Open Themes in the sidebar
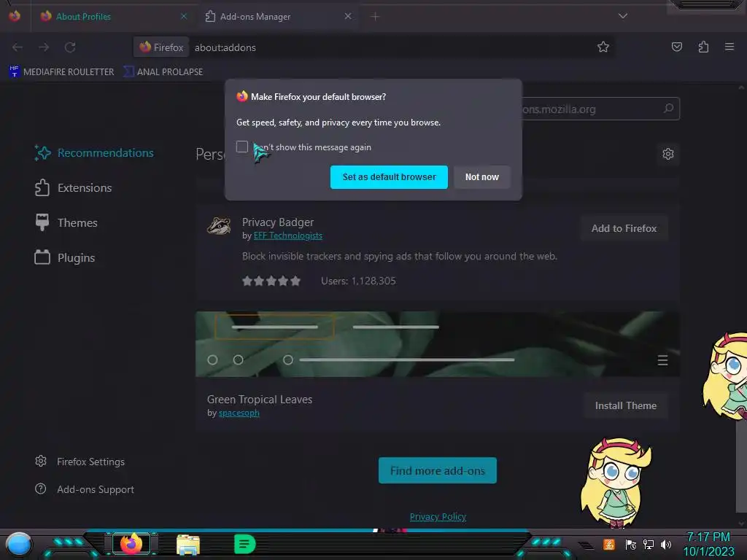The width and height of the screenshot is (747, 560). point(66,223)
